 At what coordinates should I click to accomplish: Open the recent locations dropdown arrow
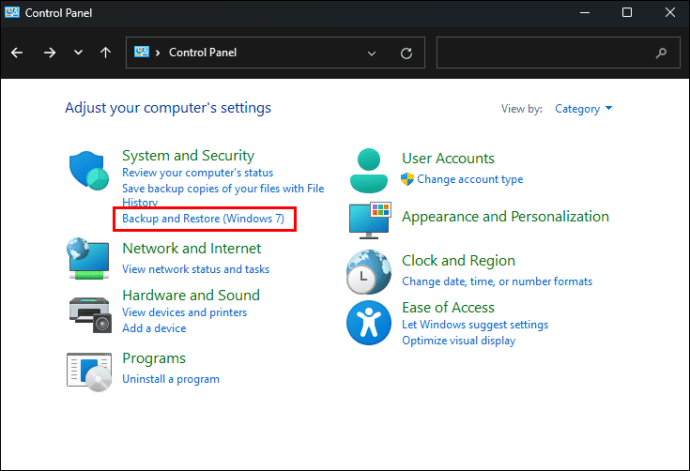click(78, 53)
